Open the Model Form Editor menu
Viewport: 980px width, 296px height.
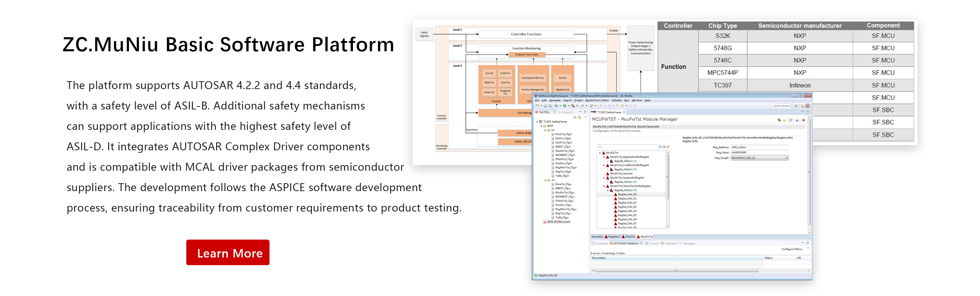[597, 101]
